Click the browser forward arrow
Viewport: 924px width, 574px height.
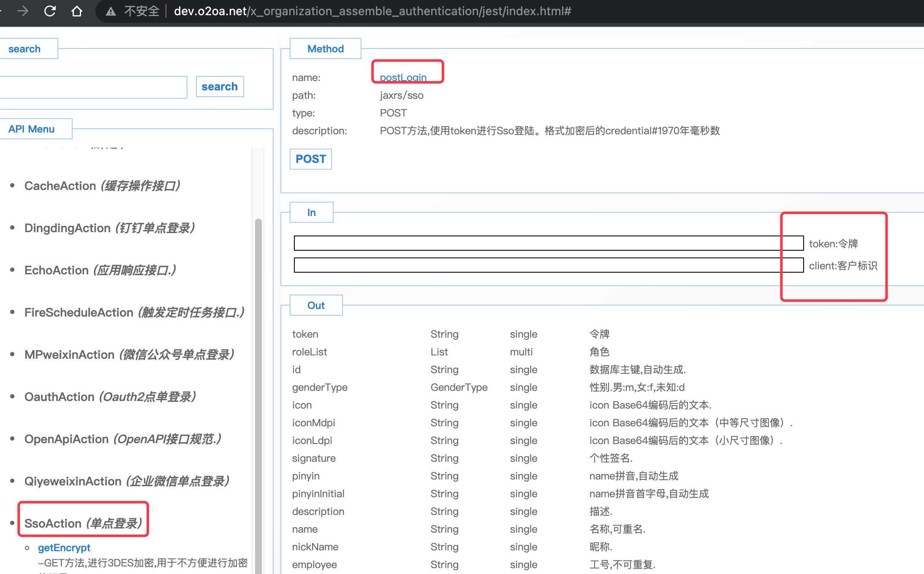[x=23, y=11]
